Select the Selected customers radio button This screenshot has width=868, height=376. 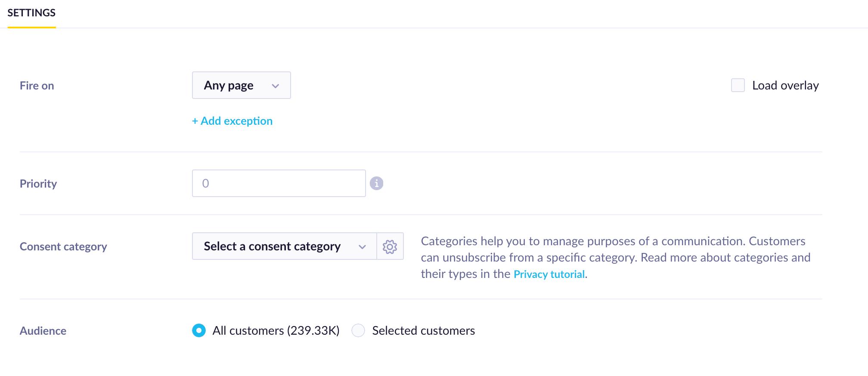click(x=358, y=330)
